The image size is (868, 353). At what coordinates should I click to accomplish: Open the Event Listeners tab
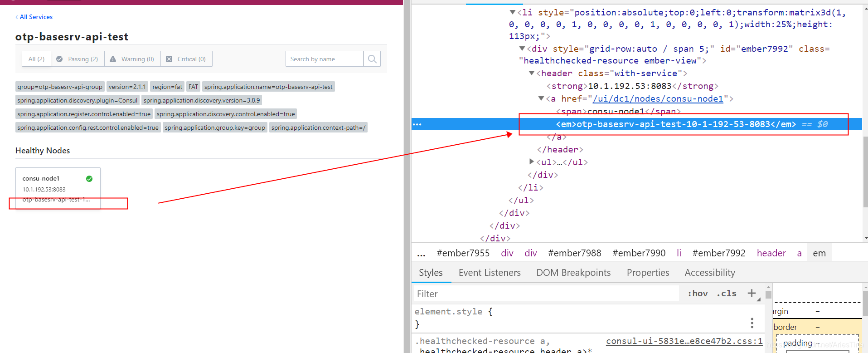click(x=490, y=273)
